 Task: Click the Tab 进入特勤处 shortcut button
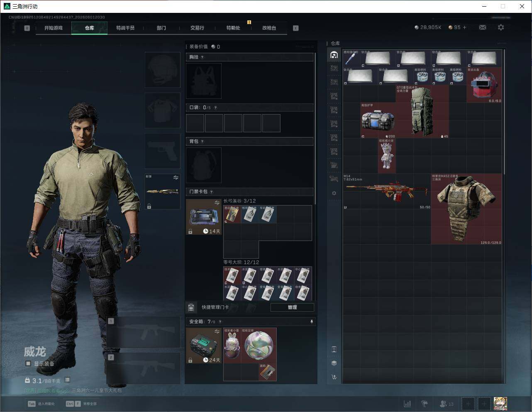(x=41, y=404)
